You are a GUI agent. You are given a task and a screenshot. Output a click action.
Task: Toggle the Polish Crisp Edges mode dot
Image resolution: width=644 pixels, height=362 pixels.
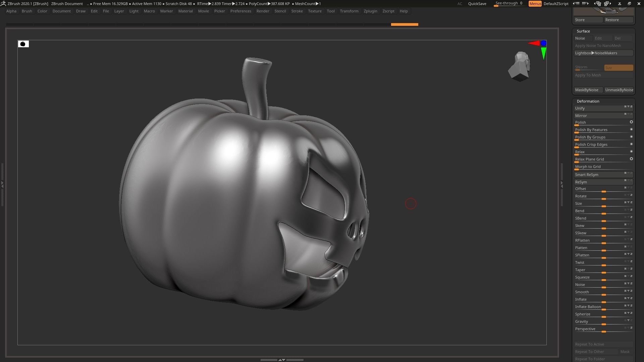[x=631, y=144]
